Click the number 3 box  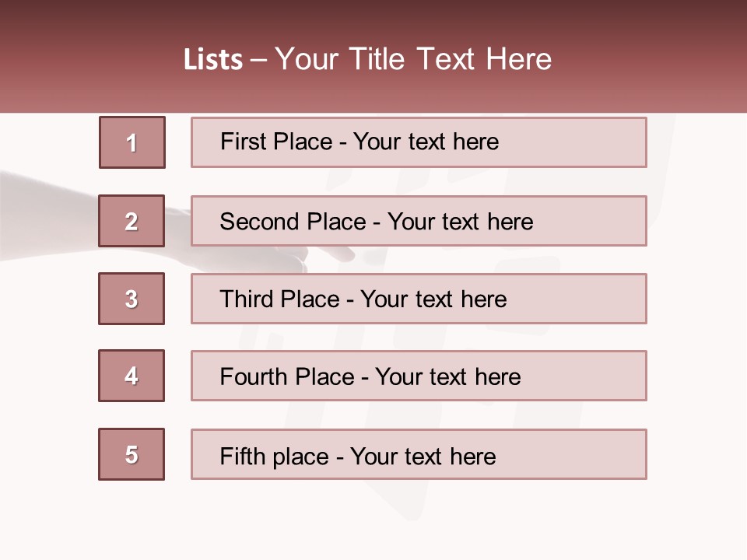(x=132, y=299)
